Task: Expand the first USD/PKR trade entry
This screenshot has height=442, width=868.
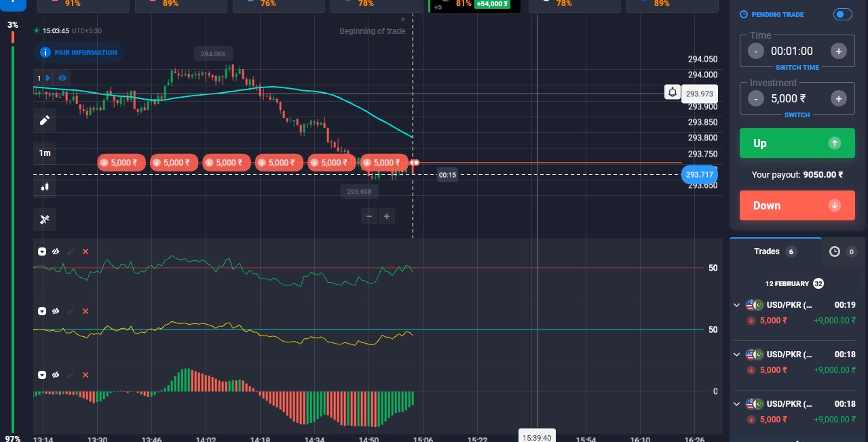Action: pyautogui.click(x=737, y=305)
